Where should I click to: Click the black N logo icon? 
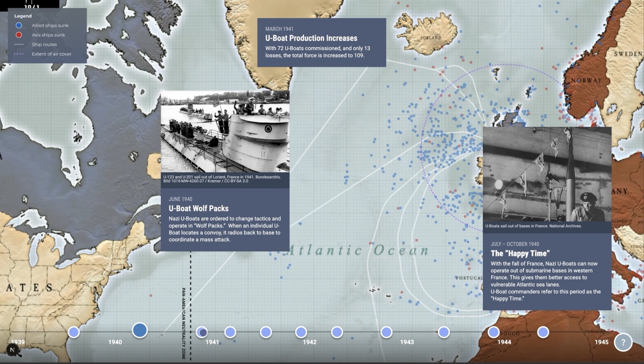pos(13,349)
